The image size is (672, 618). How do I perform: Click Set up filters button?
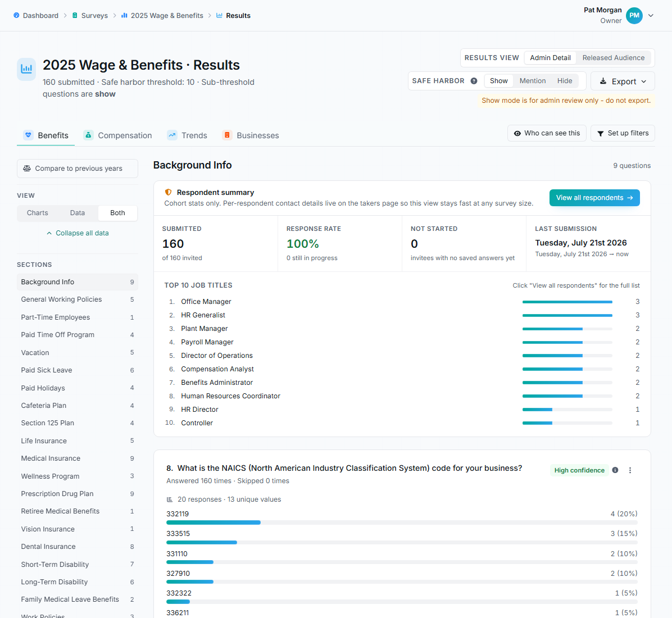point(623,133)
